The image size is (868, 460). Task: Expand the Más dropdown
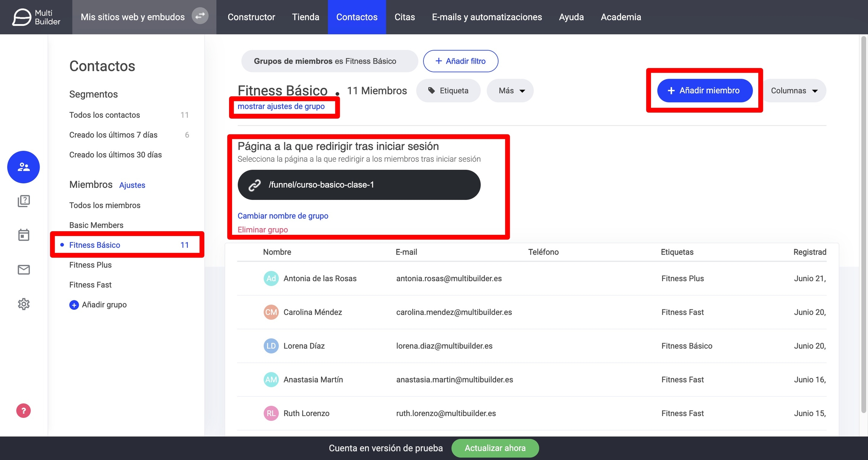510,91
